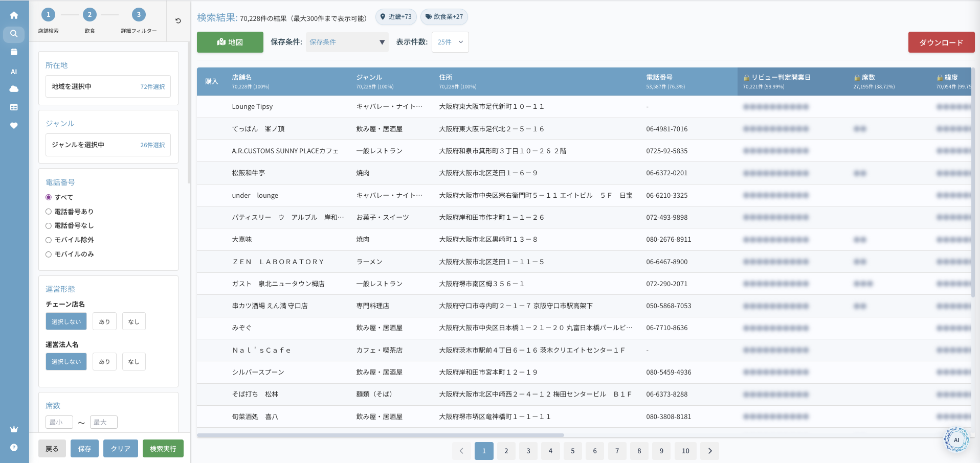Set 運営法人名 to あり
980x463 pixels.
coord(104,361)
